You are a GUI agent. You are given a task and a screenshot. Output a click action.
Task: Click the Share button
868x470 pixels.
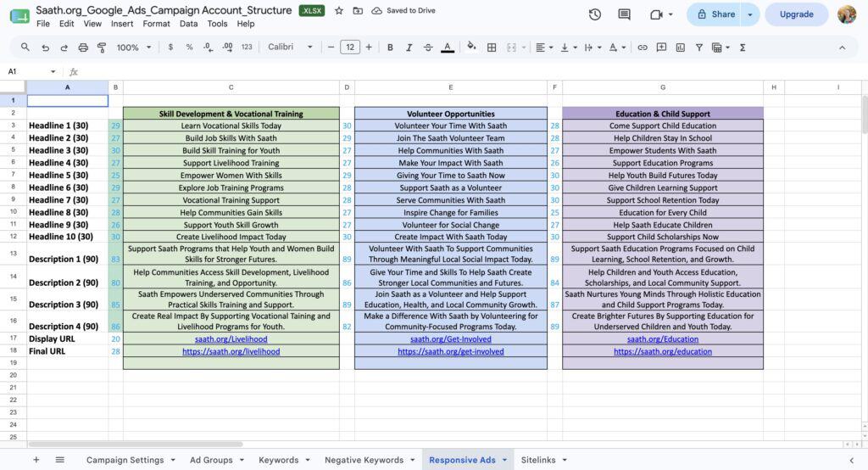click(x=716, y=14)
